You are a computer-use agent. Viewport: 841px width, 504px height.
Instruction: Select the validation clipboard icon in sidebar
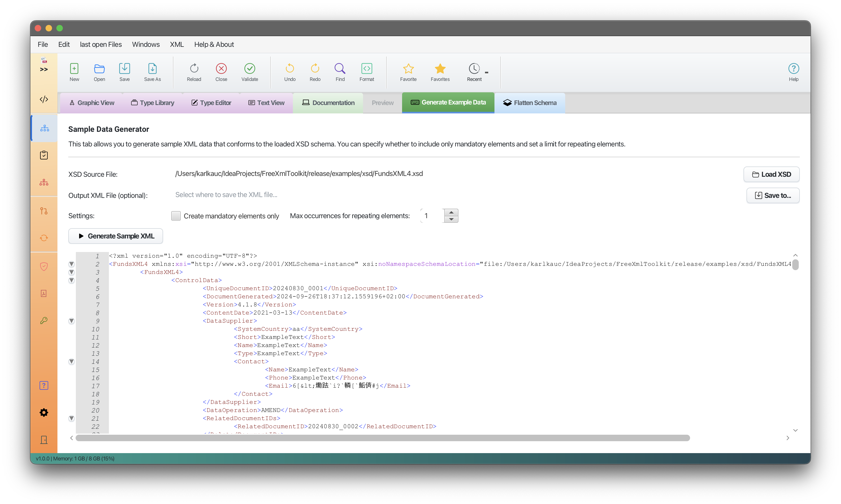pos(44,155)
